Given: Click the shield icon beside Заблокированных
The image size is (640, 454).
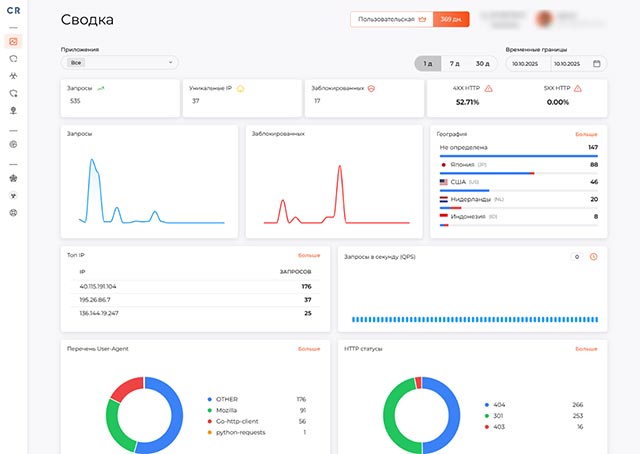Looking at the screenshot, I should pos(371,88).
